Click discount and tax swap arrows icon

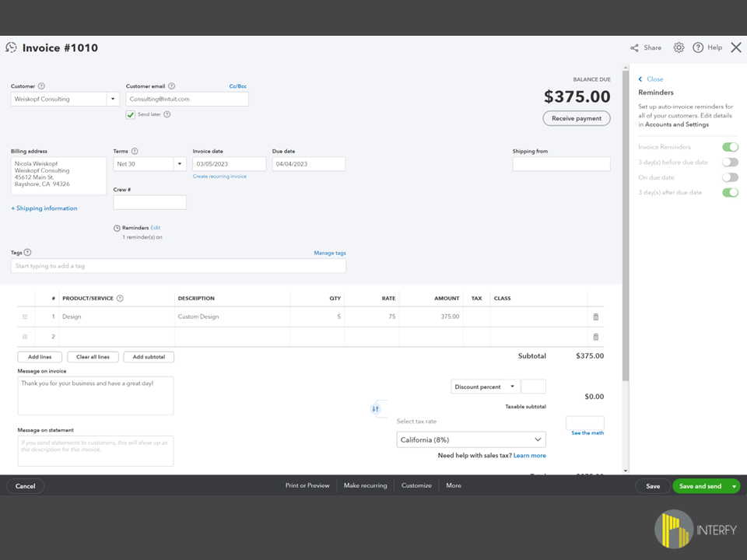point(375,409)
